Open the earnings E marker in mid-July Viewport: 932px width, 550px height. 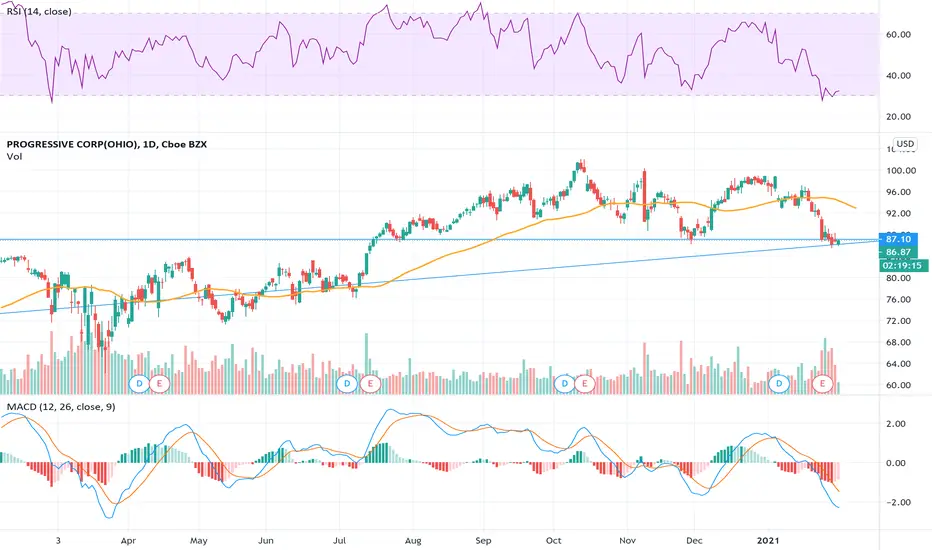[x=370, y=384]
